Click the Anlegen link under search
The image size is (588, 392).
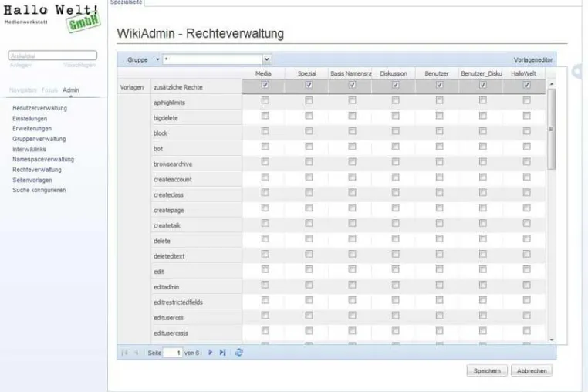click(21, 66)
